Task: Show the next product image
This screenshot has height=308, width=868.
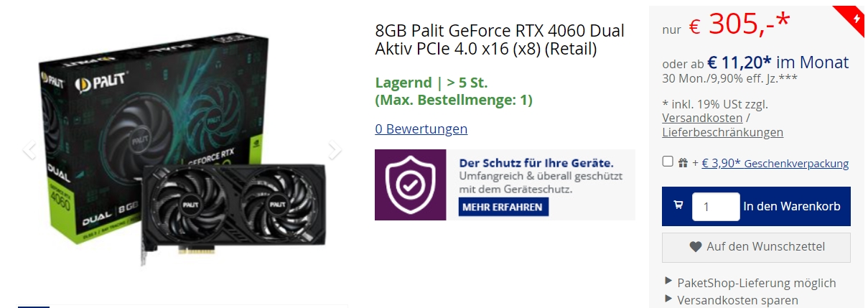Action: pyautogui.click(x=334, y=150)
